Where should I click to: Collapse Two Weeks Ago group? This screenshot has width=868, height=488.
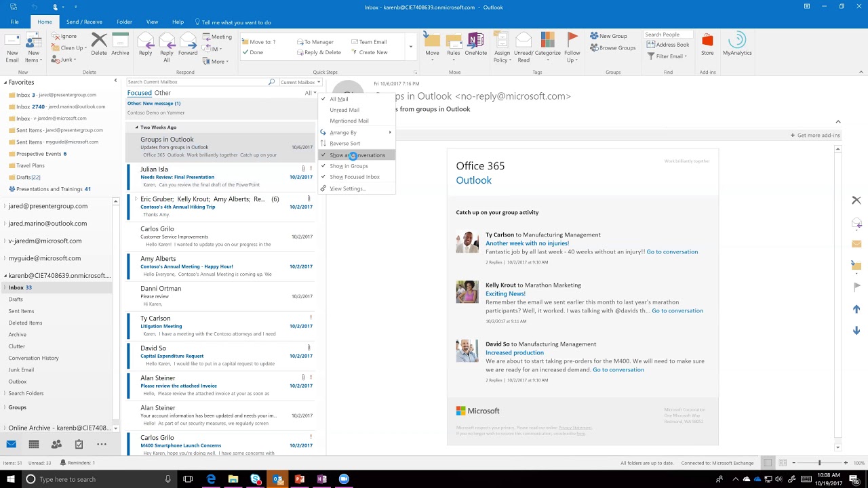(x=136, y=127)
